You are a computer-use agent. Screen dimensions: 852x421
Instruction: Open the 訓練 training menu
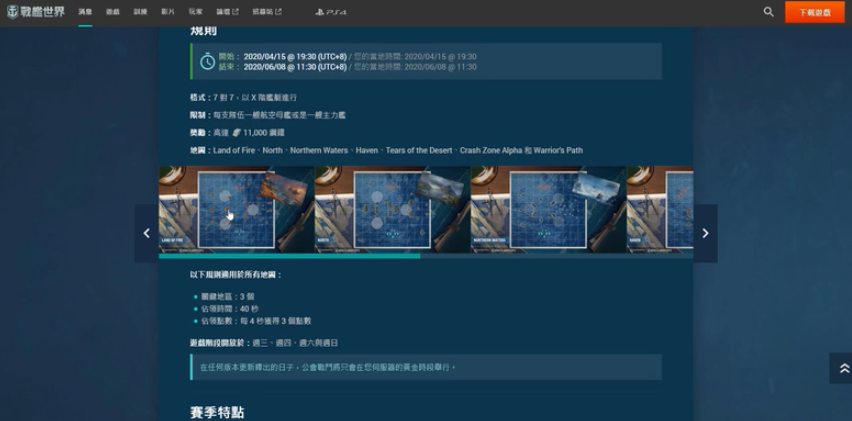tap(140, 12)
